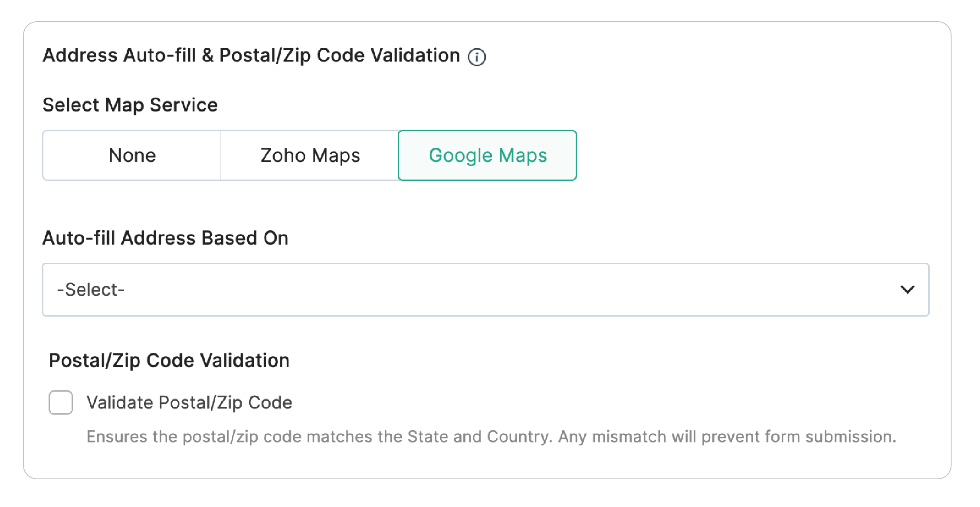The image size is (980, 507).
Task: Switch map service to Zoho Maps
Action: click(x=310, y=155)
